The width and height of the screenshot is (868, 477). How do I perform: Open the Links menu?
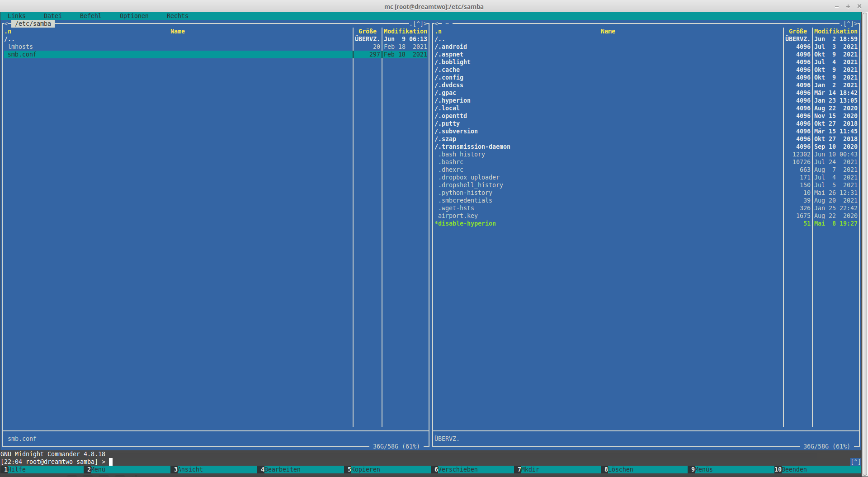[16, 16]
